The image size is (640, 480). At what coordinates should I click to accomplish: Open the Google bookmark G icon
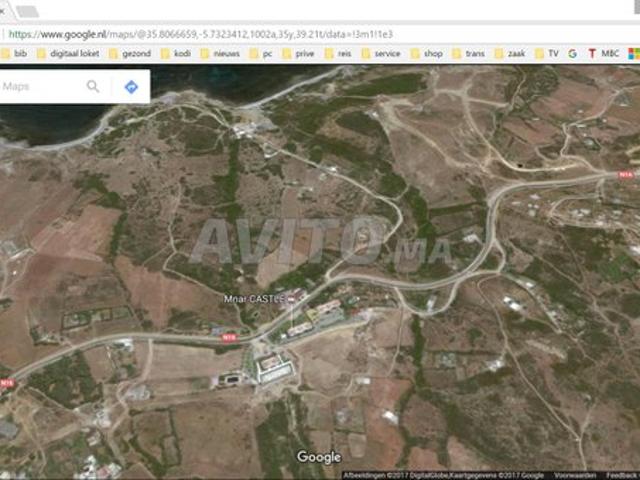[572, 53]
